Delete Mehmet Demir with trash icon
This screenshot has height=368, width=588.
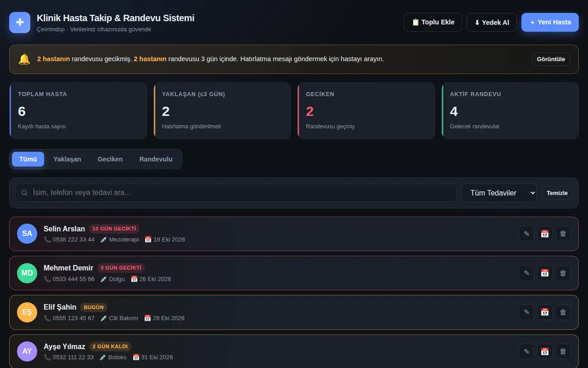[x=563, y=273]
